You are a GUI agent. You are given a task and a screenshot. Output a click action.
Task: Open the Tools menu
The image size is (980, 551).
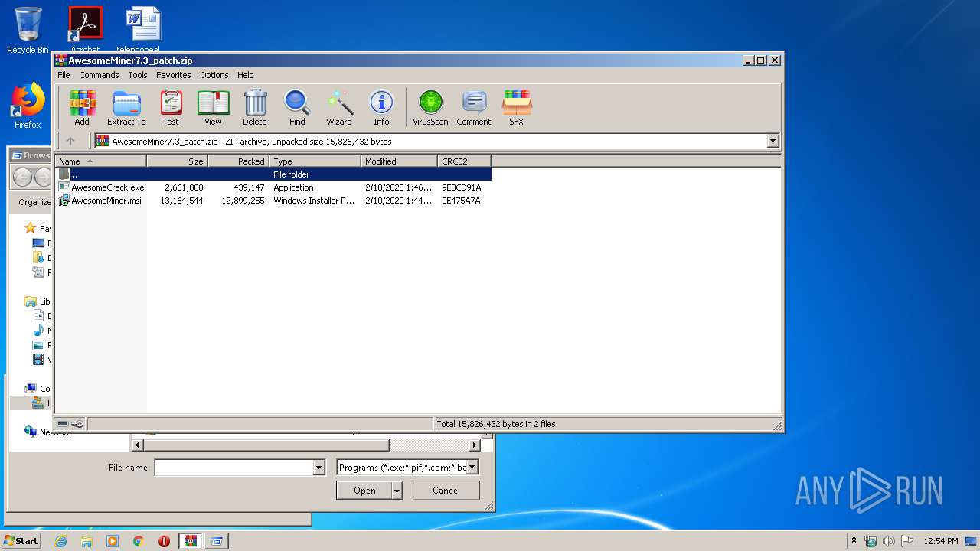click(x=138, y=75)
